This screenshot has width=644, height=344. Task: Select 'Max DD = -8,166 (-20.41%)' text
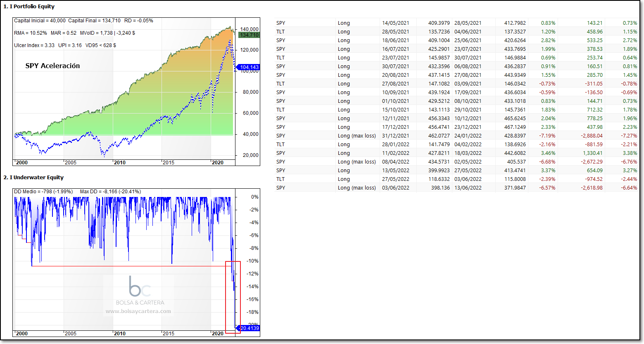click(110, 192)
